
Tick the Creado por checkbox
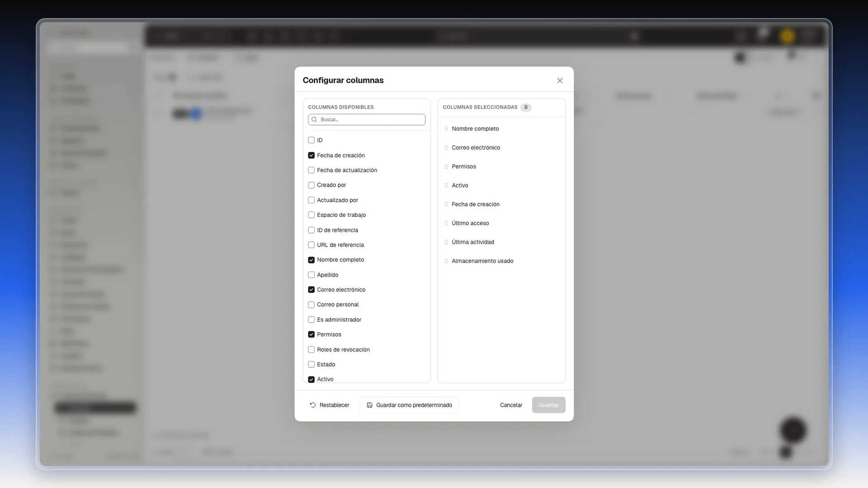pyautogui.click(x=311, y=185)
